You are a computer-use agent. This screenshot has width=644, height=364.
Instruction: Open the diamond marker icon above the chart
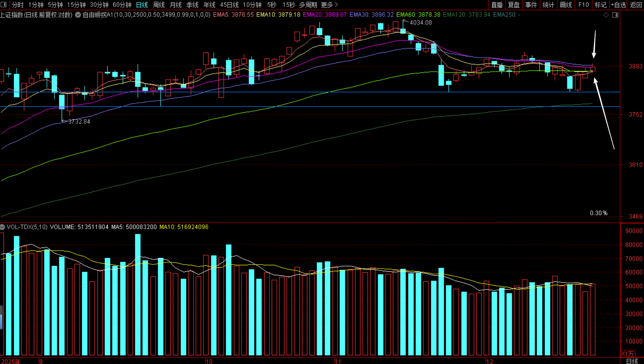point(606,15)
